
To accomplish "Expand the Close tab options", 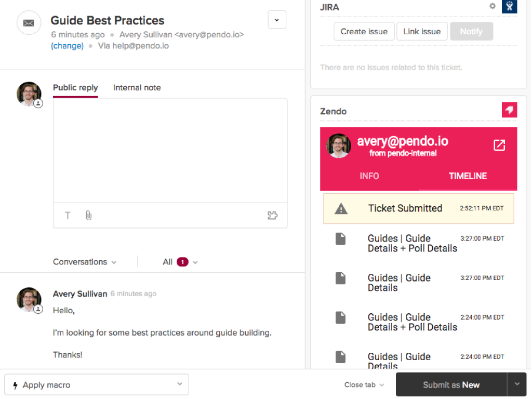I will (x=364, y=385).
